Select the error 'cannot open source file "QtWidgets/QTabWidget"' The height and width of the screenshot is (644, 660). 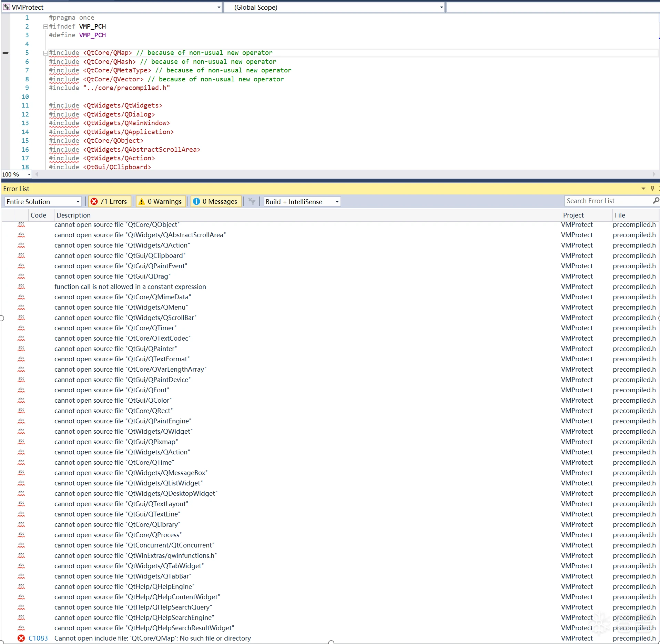[x=129, y=566]
